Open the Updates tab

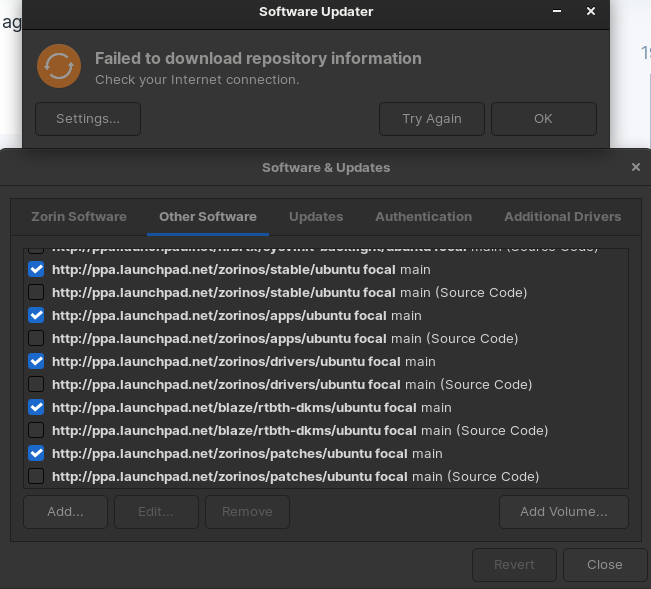tap(316, 217)
